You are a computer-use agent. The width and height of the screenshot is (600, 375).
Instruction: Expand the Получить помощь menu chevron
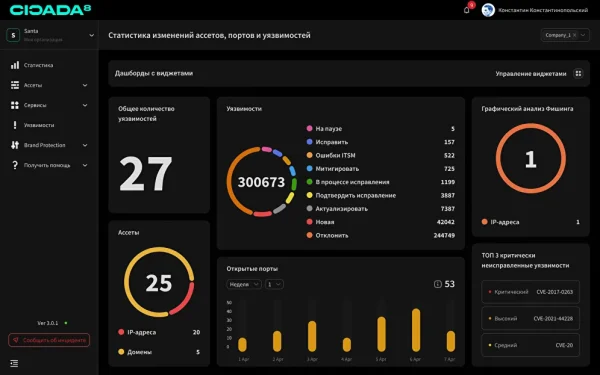point(85,165)
